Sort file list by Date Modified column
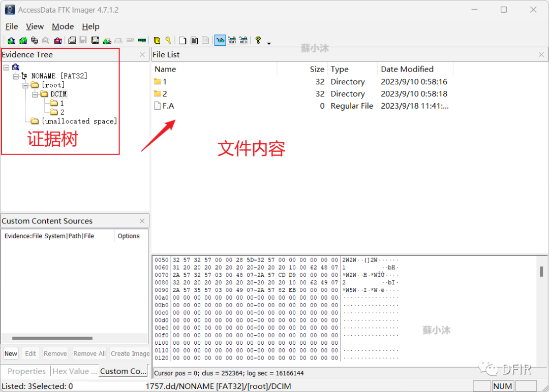The width and height of the screenshot is (549, 392). 416,69
